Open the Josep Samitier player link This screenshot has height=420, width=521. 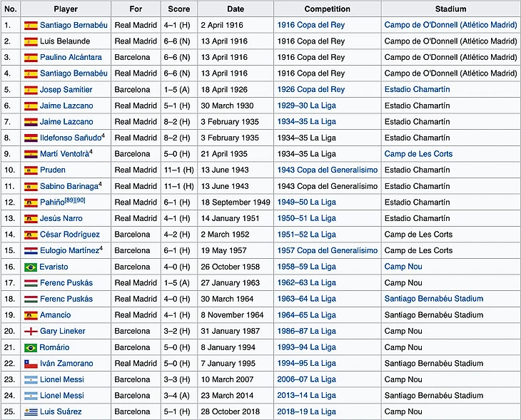(x=66, y=90)
